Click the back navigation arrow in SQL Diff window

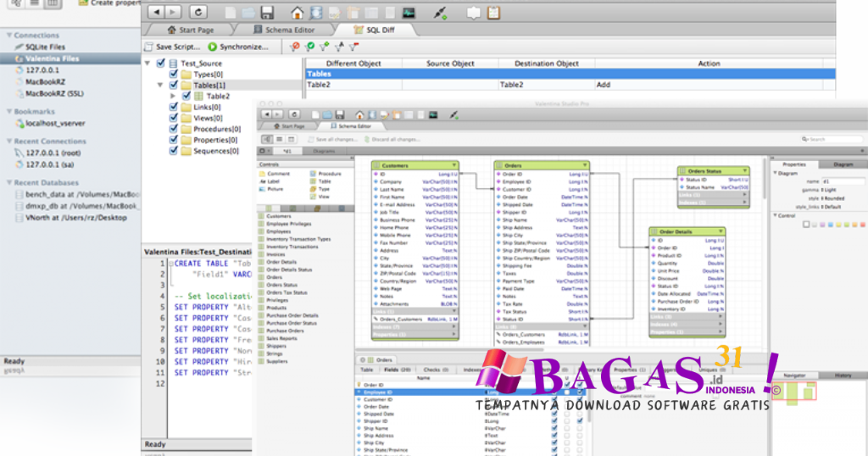click(x=156, y=12)
